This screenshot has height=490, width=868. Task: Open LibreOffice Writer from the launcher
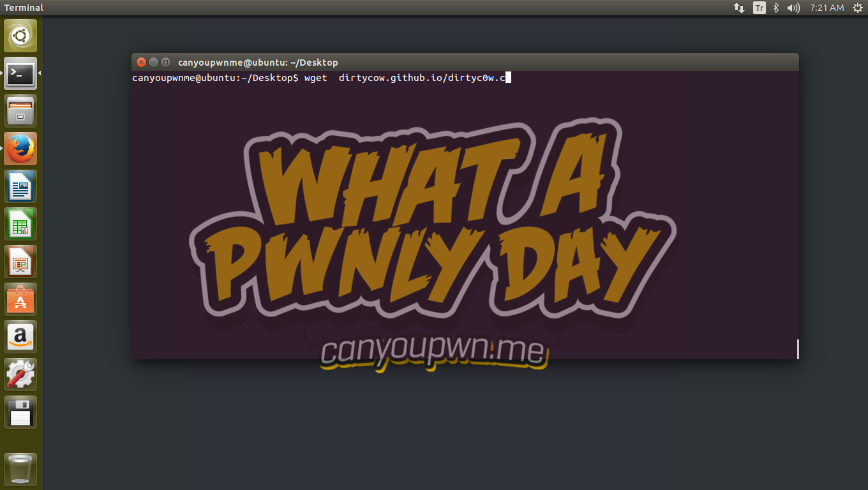pos(20,187)
